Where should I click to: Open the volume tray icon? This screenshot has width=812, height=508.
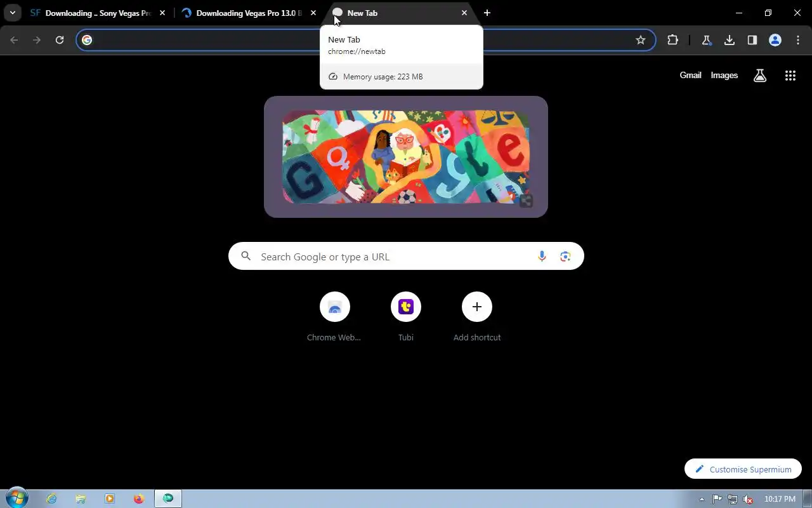point(749,499)
